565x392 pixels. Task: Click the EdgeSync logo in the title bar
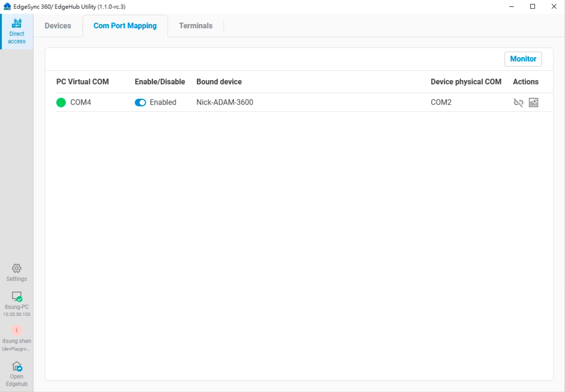(7, 6)
